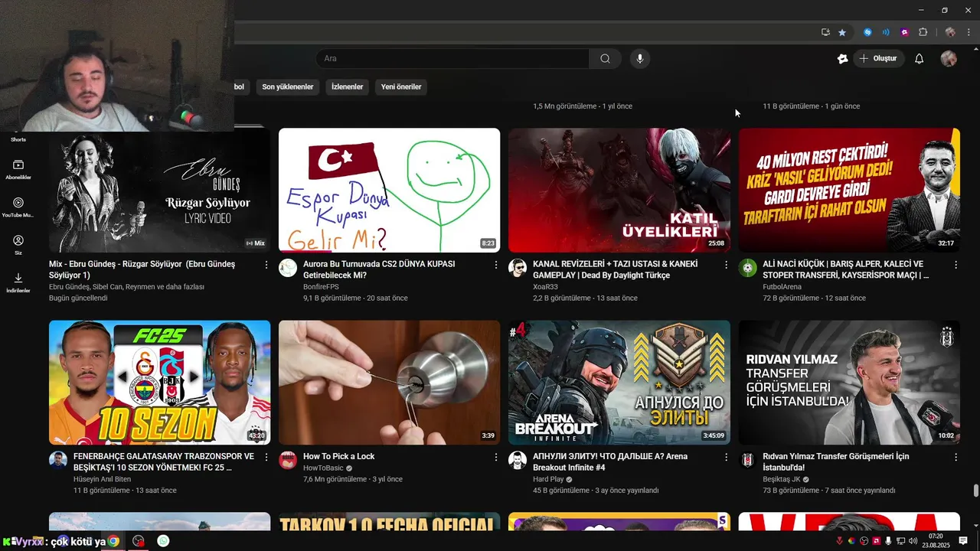The height and width of the screenshot is (551, 980).
Task: Open the YouTube account avatar menu
Action: (949, 59)
